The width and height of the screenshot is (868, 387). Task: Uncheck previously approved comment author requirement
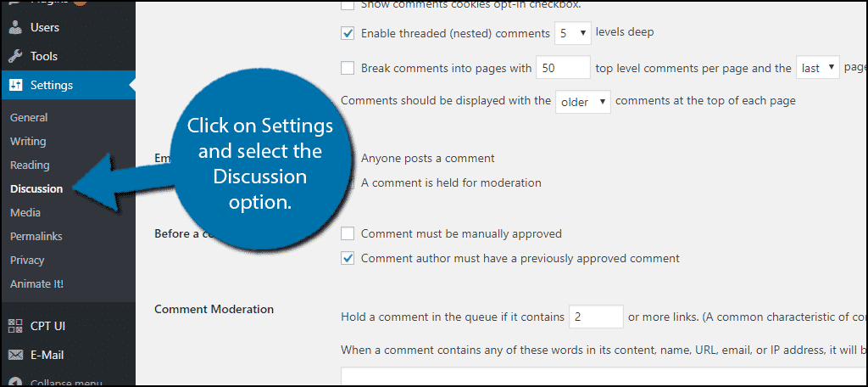(348, 258)
